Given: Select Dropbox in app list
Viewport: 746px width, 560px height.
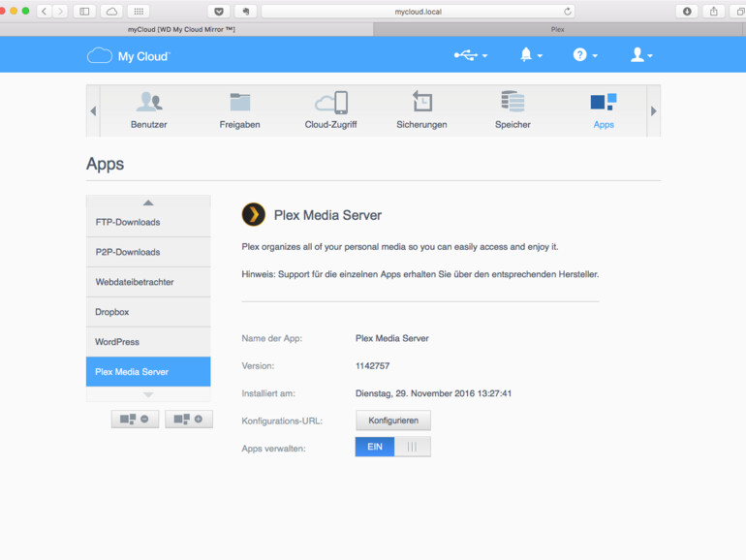Looking at the screenshot, I should click(148, 312).
